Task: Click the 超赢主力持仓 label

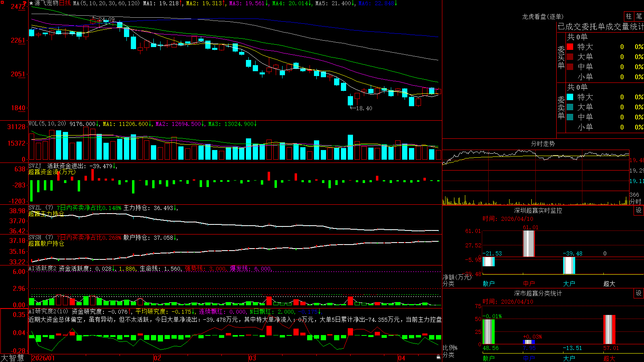Action: [x=46, y=214]
